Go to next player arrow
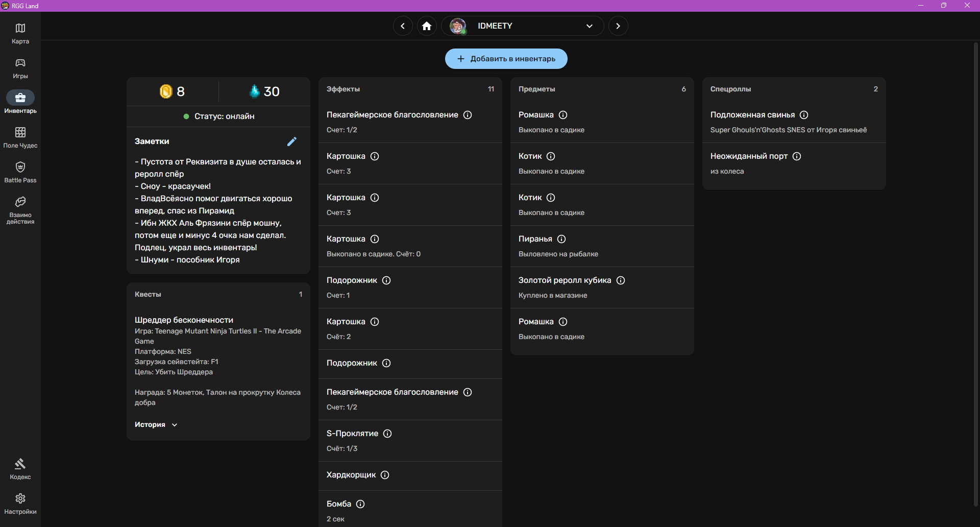The width and height of the screenshot is (980, 527). (618, 26)
